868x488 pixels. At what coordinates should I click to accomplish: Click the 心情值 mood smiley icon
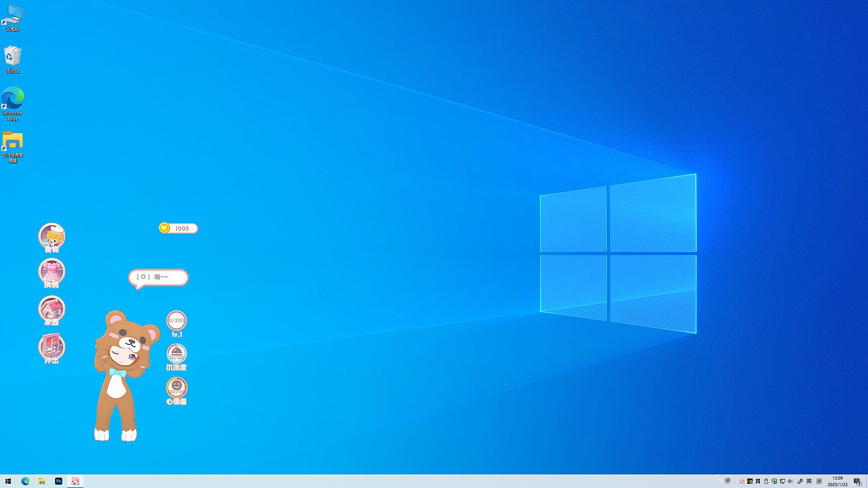[x=176, y=388]
